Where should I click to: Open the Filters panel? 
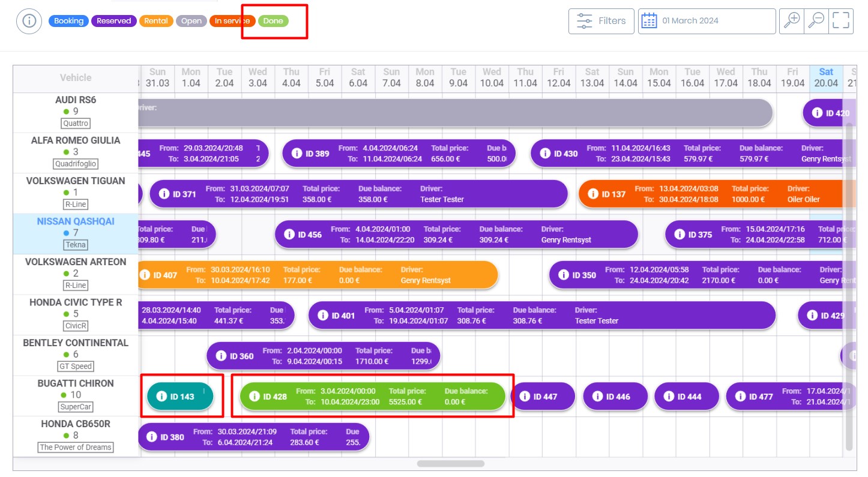tap(601, 21)
